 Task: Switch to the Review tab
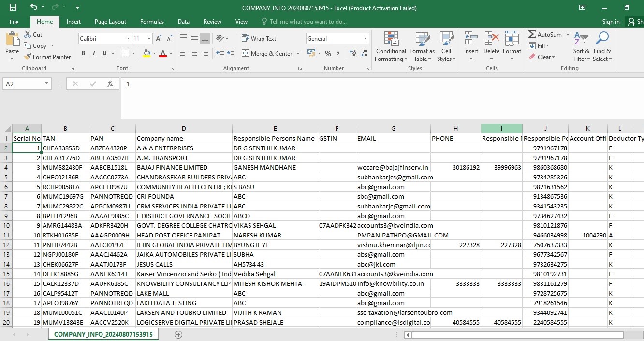pos(212,22)
